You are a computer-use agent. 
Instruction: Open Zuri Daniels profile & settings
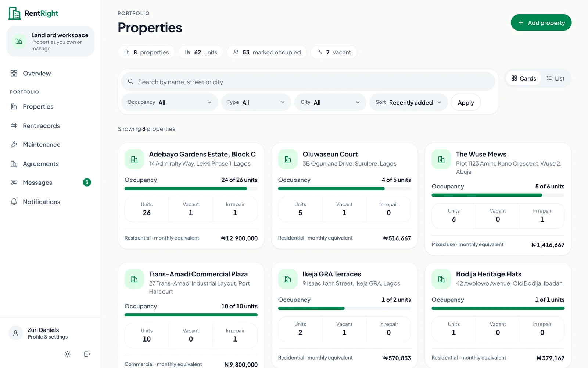click(50, 333)
